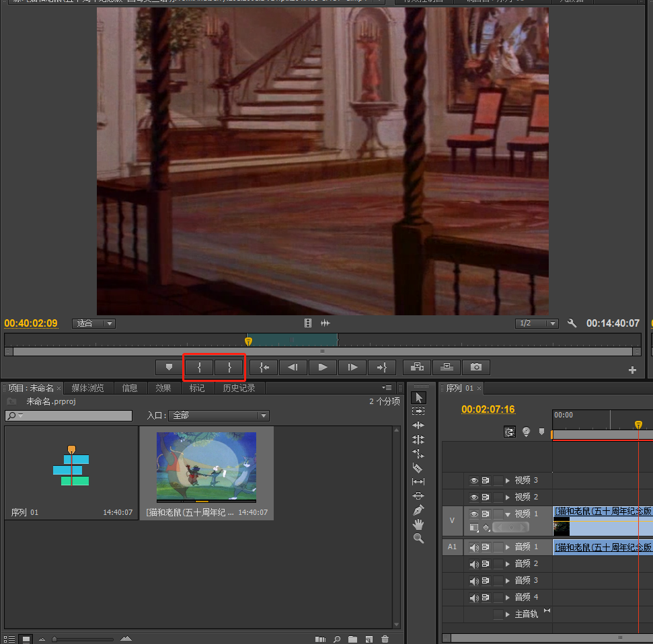Open the 1/2 playback resolution dropdown

point(537,323)
